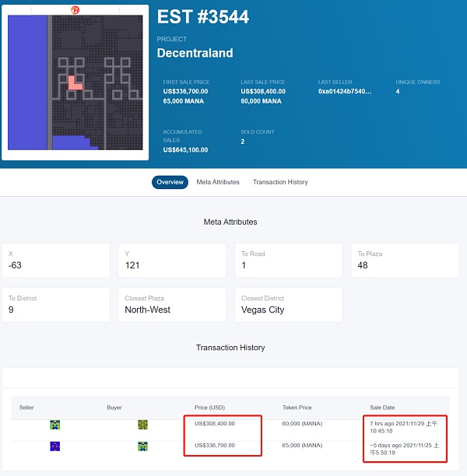The width and height of the screenshot is (467, 476).
Task: Click the Sale Date column header
Action: pos(382,408)
